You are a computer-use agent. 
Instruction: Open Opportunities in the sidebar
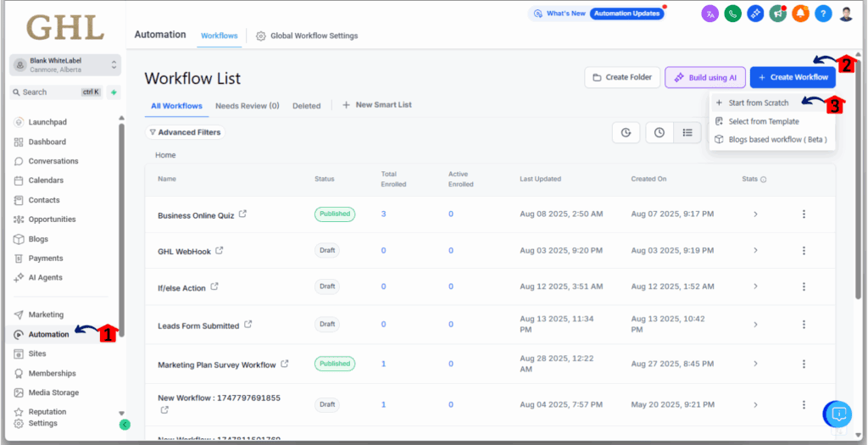coord(46,220)
